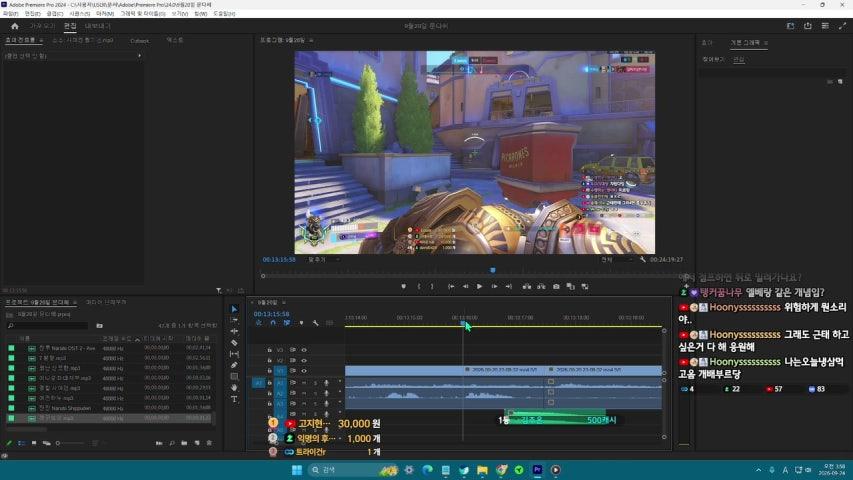The width and height of the screenshot is (853, 480).
Task: Toggle lock on the V2 track
Action: tap(269, 360)
